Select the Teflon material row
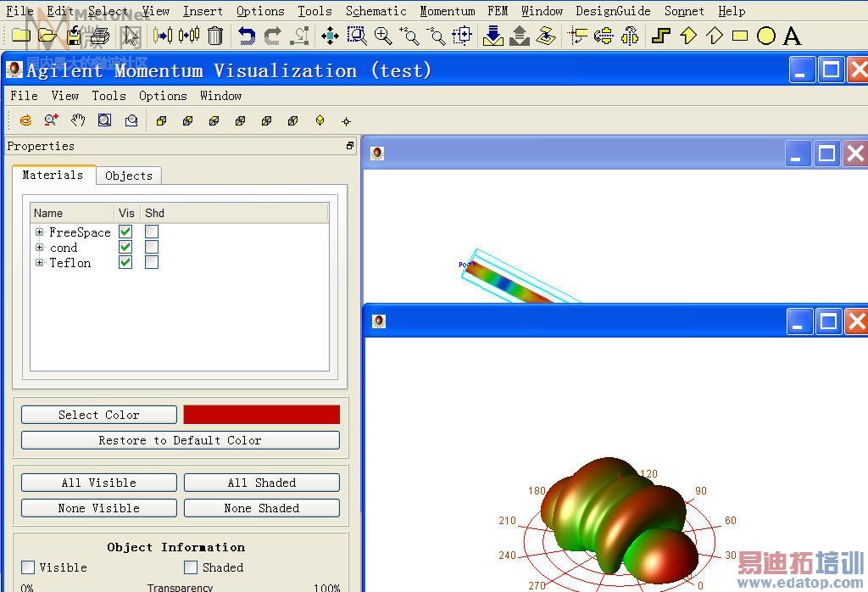868x592 pixels. click(x=180, y=262)
